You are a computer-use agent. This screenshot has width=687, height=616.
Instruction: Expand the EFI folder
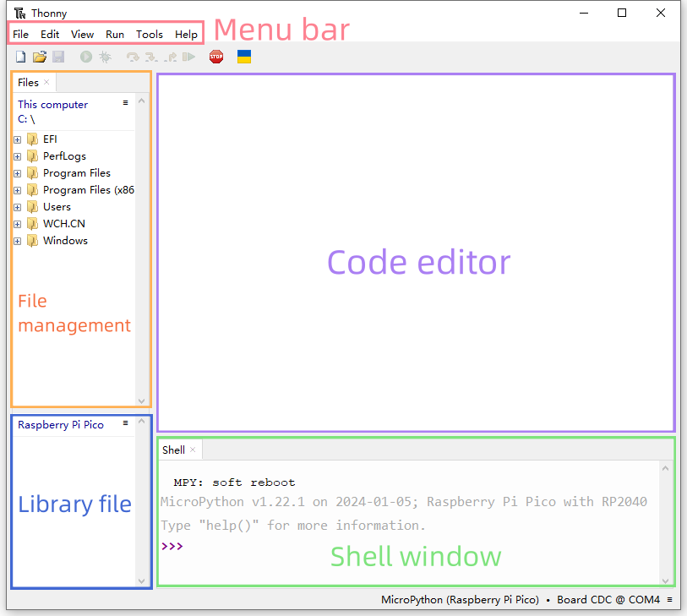pyautogui.click(x=18, y=139)
